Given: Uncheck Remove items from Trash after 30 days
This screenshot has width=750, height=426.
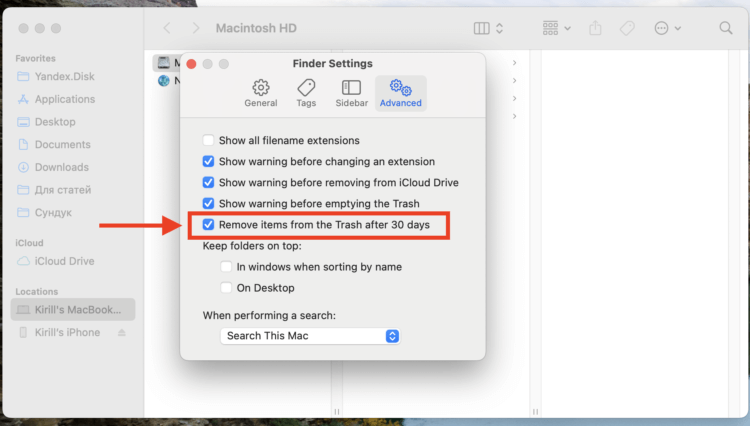Looking at the screenshot, I should [208, 225].
